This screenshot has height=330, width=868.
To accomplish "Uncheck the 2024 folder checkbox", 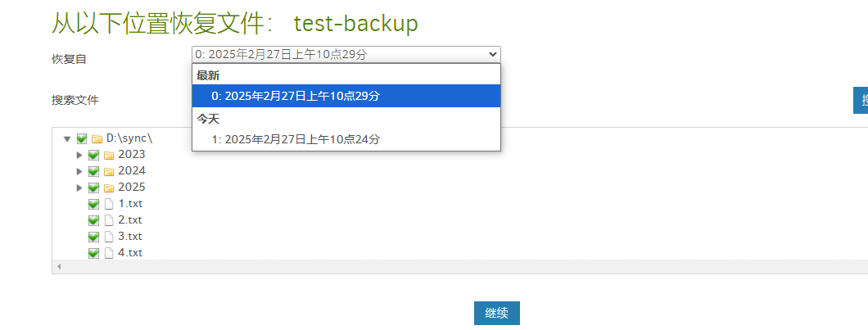I will [x=93, y=171].
